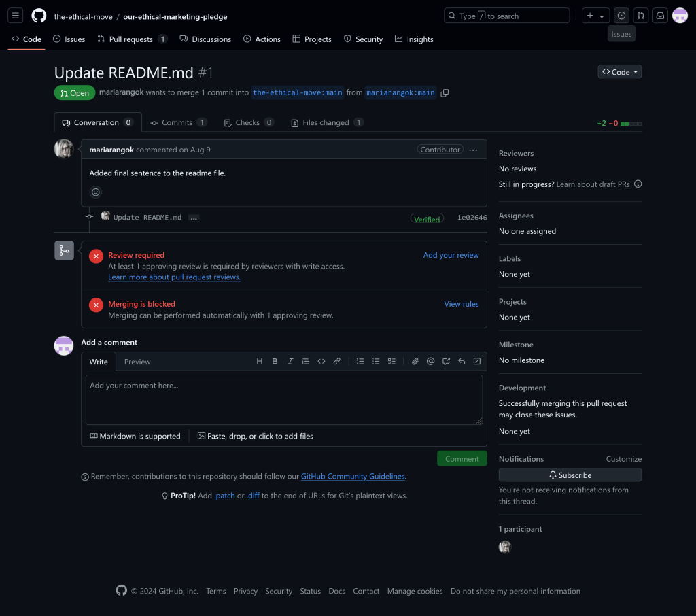Click the View rules link

click(x=461, y=304)
